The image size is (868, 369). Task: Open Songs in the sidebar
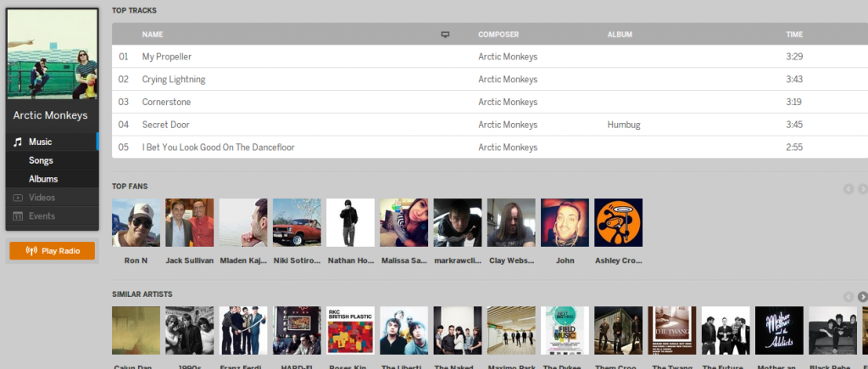click(x=52, y=160)
